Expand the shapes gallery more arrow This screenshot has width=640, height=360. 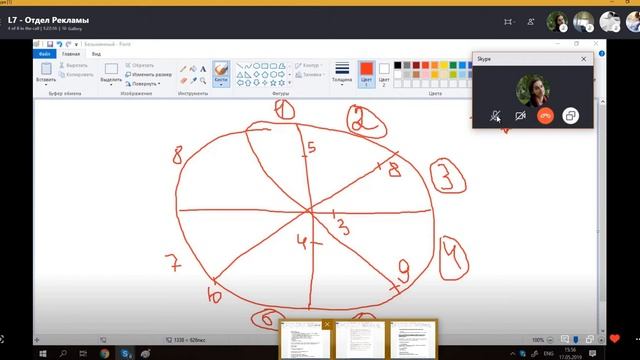click(290, 83)
